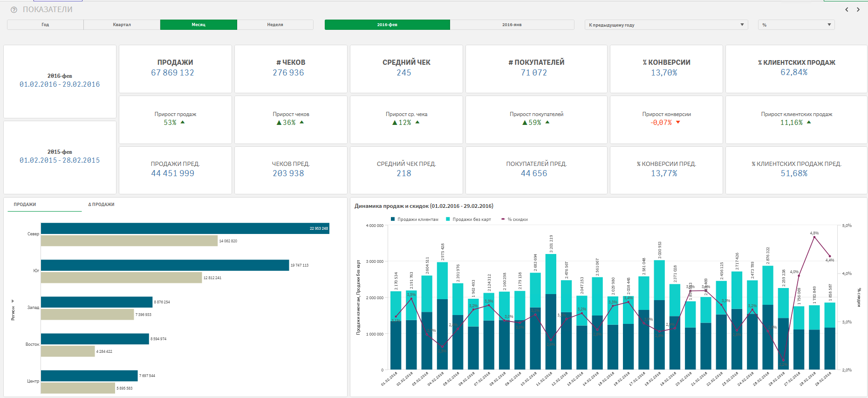The height and width of the screenshot is (398, 868).
Task: Click the Север 22 953 248 sales bar
Action: tap(185, 228)
